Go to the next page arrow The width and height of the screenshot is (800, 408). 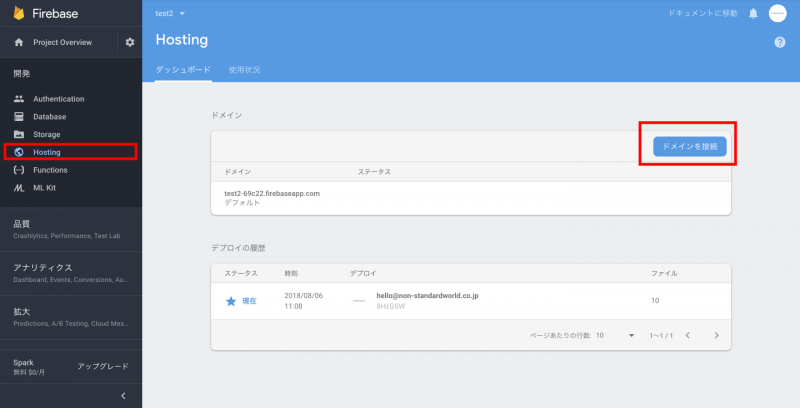pos(716,335)
